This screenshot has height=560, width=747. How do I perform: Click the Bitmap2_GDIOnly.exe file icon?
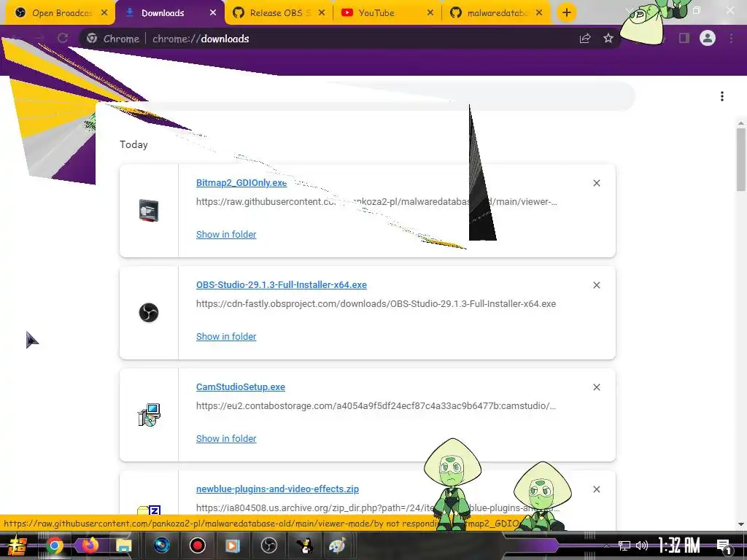tap(149, 211)
